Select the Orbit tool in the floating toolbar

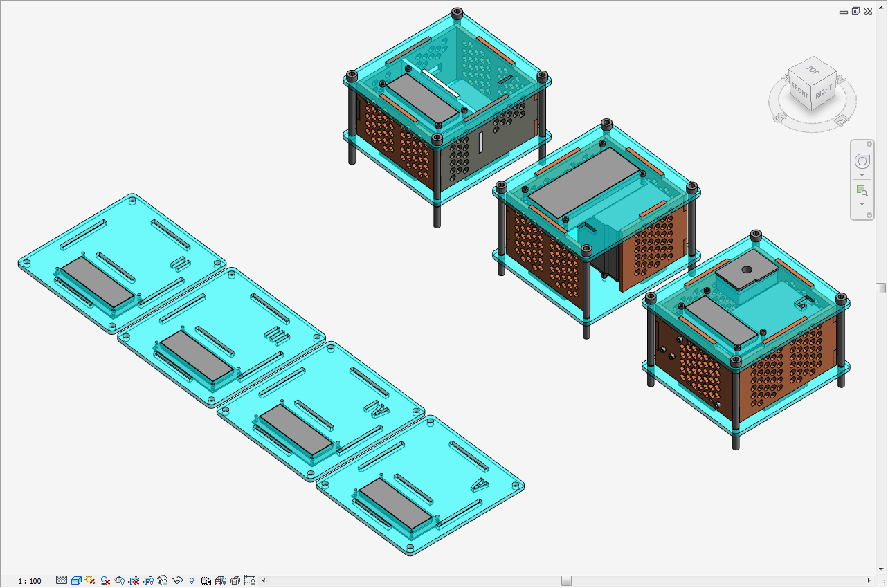click(x=862, y=160)
